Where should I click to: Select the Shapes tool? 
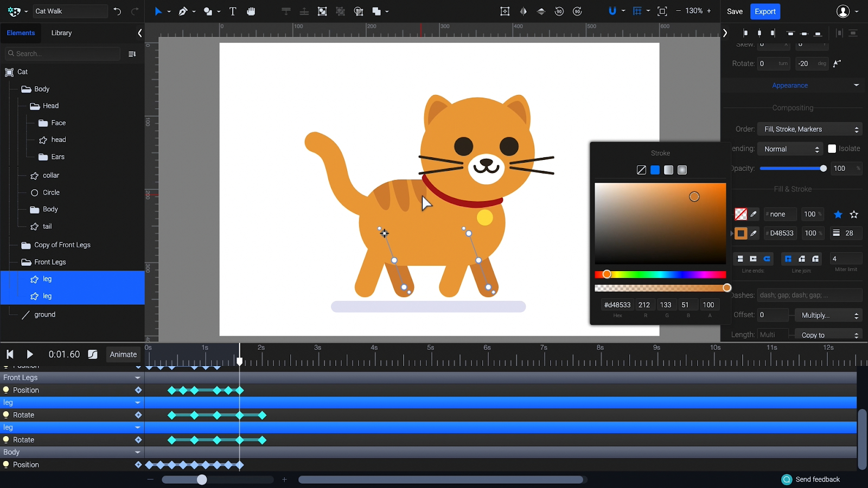point(208,11)
